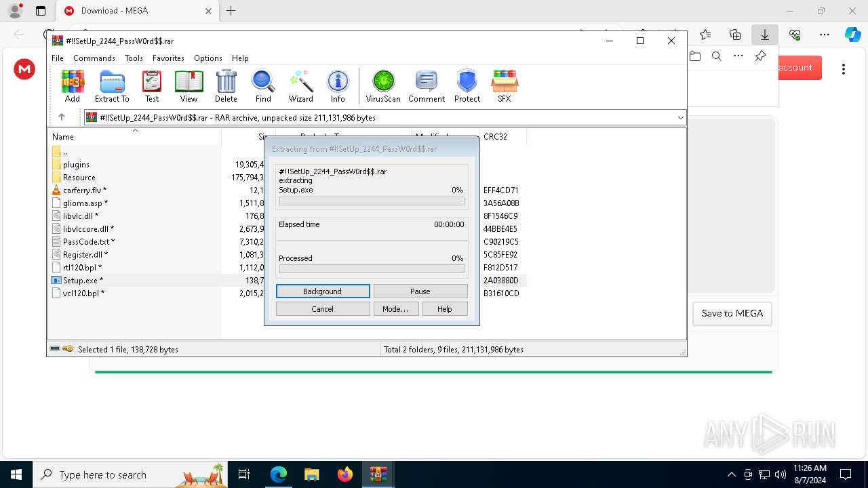Click the Mode... button

point(395,309)
